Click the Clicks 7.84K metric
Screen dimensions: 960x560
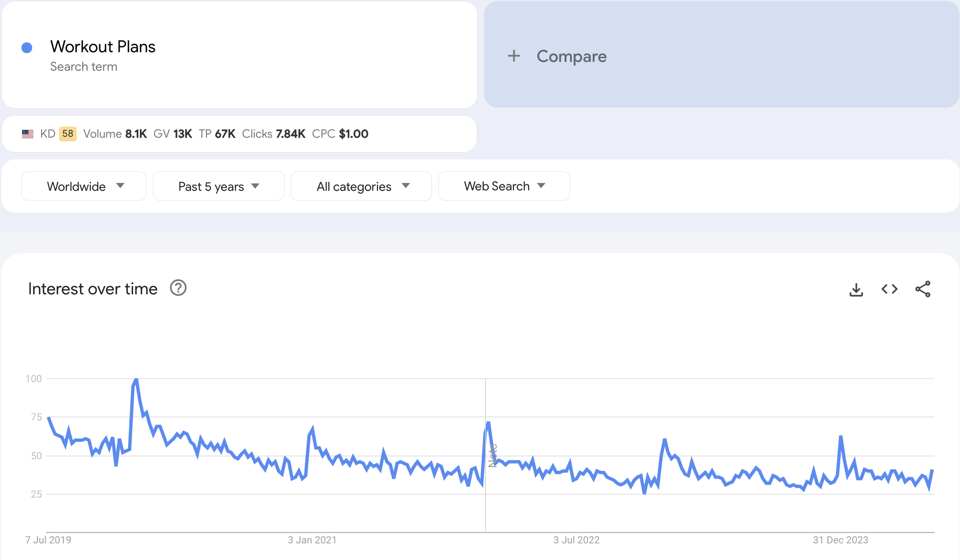[273, 134]
